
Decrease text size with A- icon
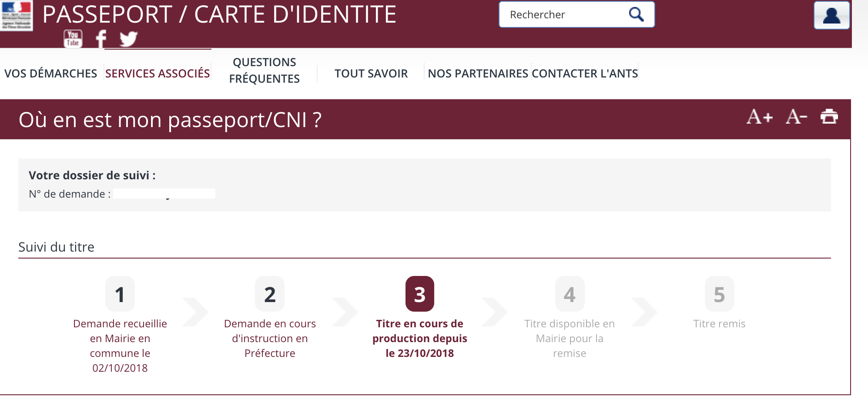[796, 117]
